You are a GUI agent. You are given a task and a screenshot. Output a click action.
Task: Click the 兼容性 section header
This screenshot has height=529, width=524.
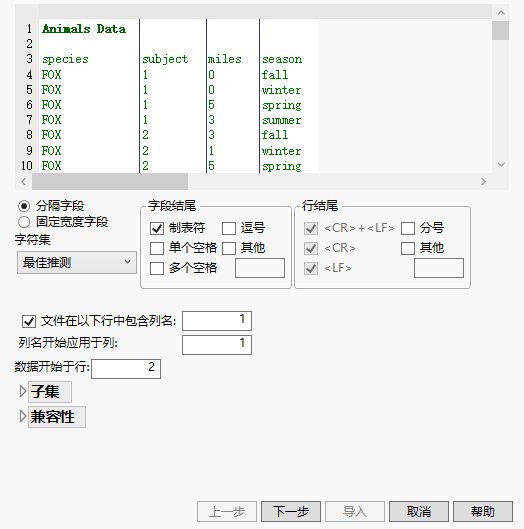[57, 417]
